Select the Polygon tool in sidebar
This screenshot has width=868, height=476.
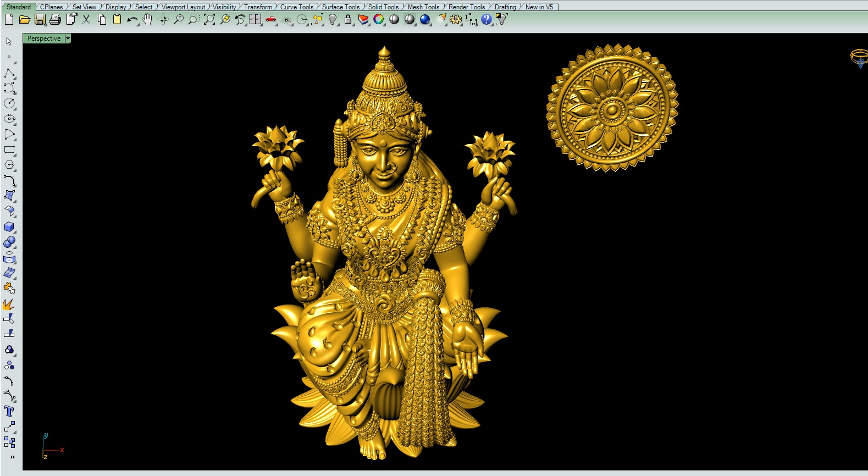9,165
